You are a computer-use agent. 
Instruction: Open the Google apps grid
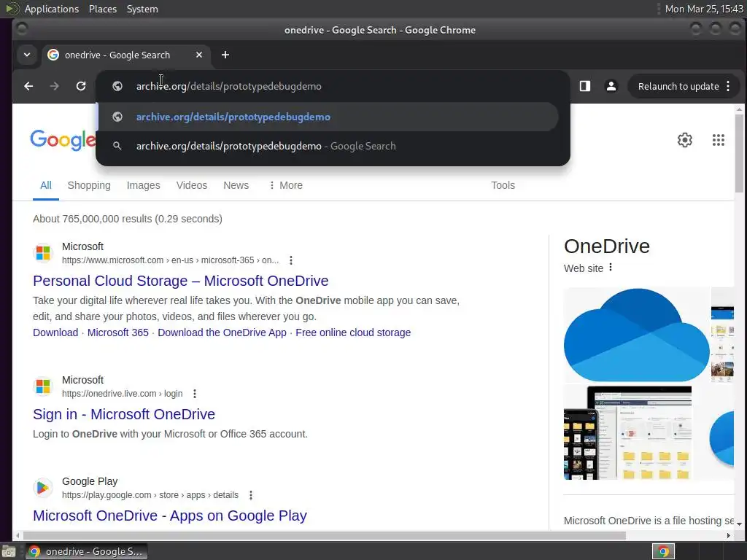pos(719,140)
